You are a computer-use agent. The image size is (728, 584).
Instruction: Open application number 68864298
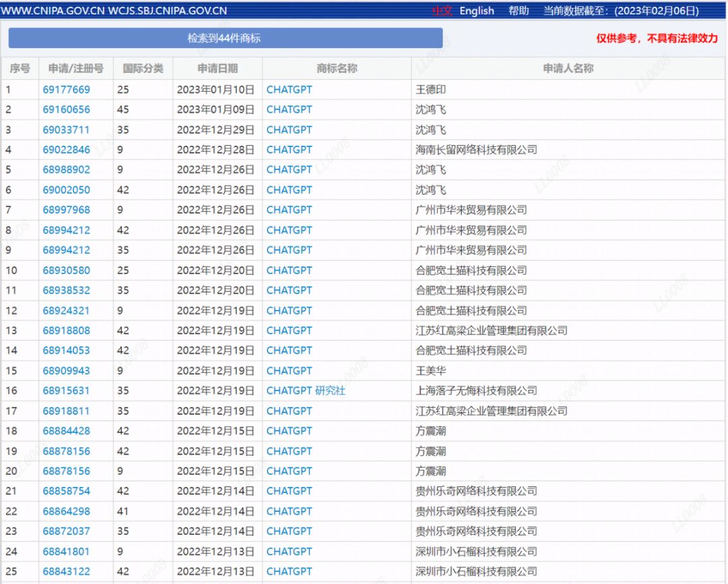click(66, 511)
